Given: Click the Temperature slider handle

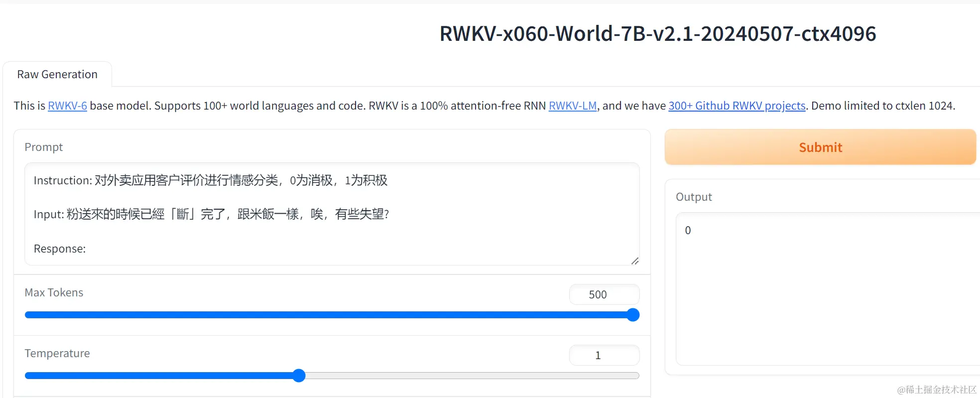Looking at the screenshot, I should click(x=299, y=376).
